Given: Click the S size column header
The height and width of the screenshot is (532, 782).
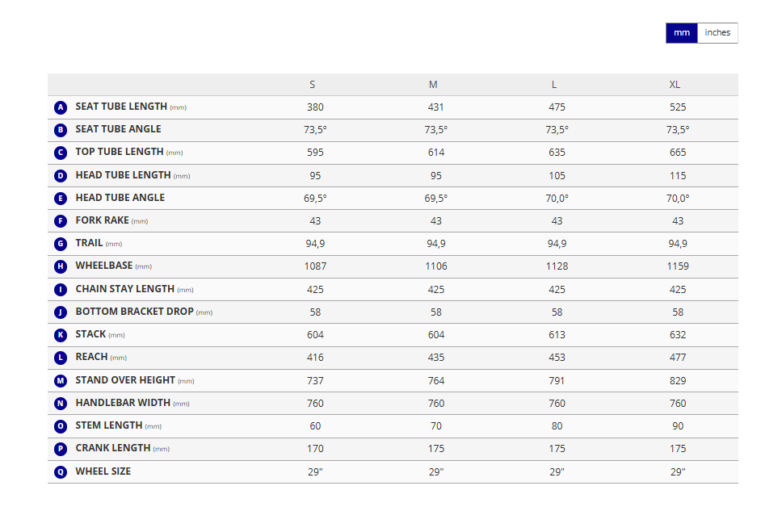Looking at the screenshot, I should (x=313, y=85).
